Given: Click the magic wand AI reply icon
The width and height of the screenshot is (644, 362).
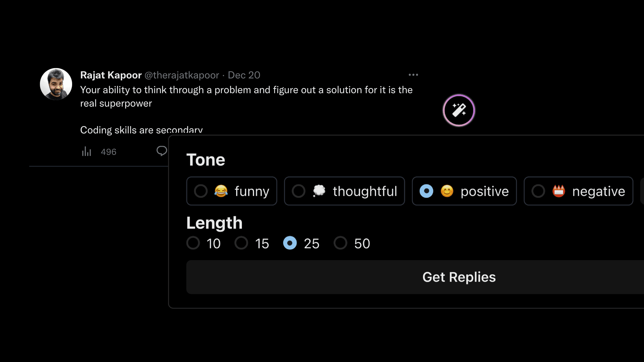Looking at the screenshot, I should click(x=459, y=110).
